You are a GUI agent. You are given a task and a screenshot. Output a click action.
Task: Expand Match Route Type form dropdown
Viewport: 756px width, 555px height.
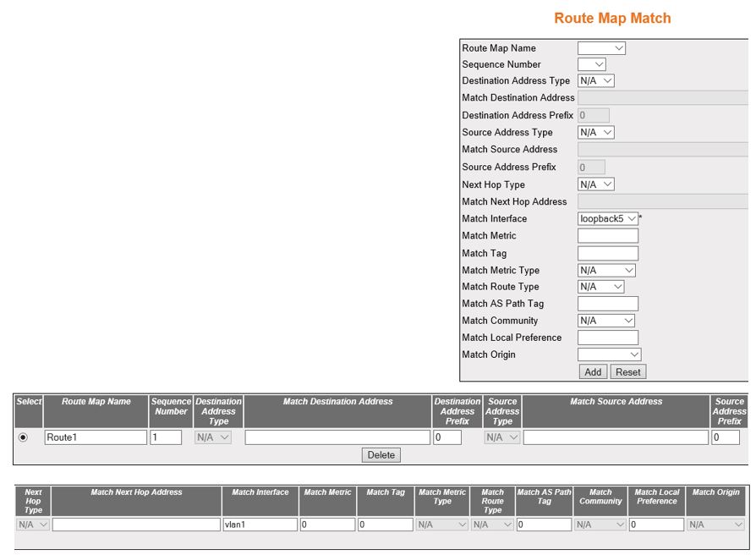click(601, 287)
